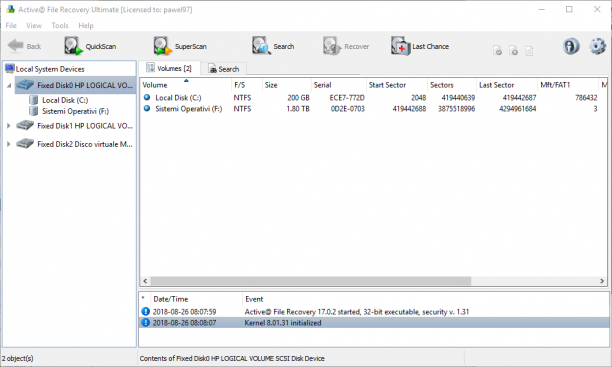Click the scroll-right arrow of volume list

click(601, 281)
